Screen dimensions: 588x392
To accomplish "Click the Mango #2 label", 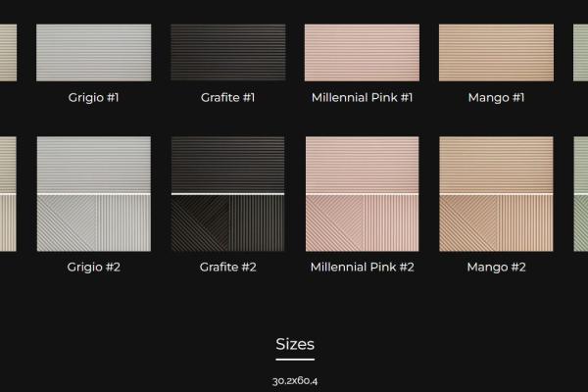I will pyautogui.click(x=496, y=268).
